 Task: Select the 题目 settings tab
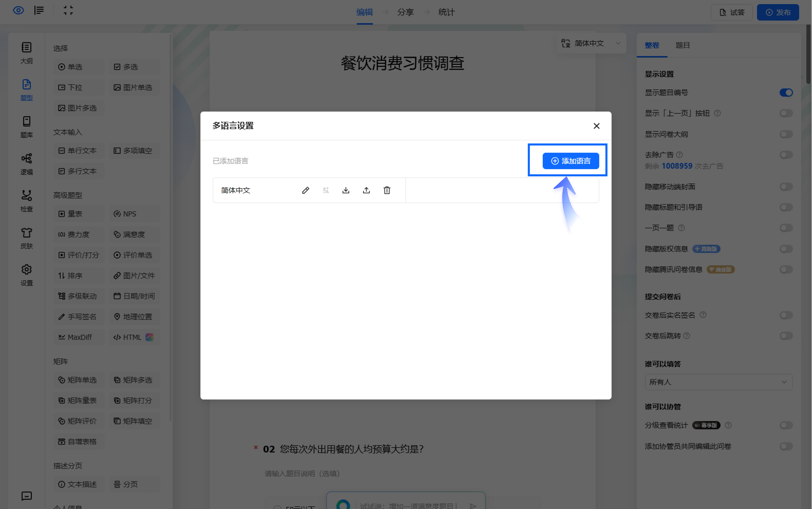pyautogui.click(x=683, y=46)
